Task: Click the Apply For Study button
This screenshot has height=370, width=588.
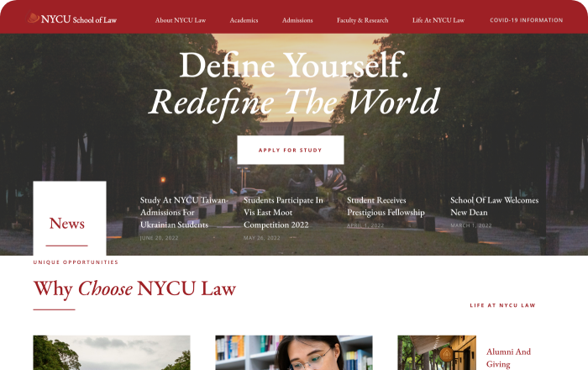Action: point(291,150)
